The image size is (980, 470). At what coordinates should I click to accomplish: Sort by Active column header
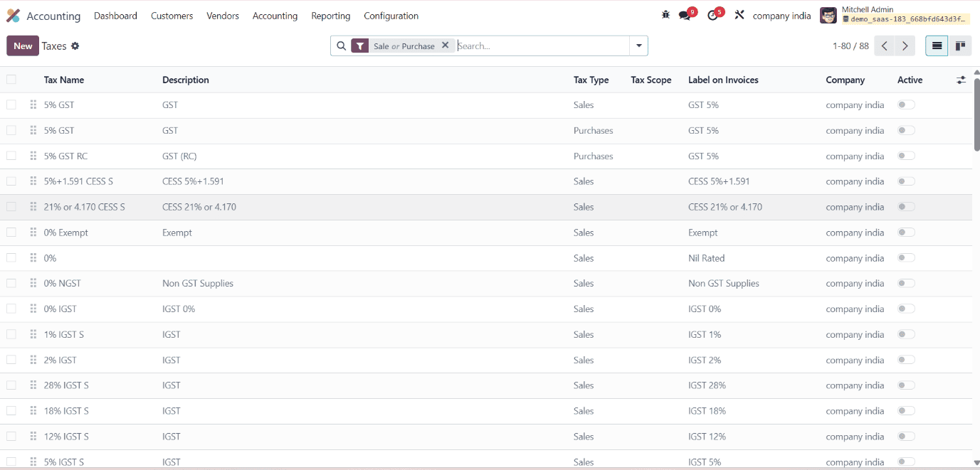coord(910,80)
